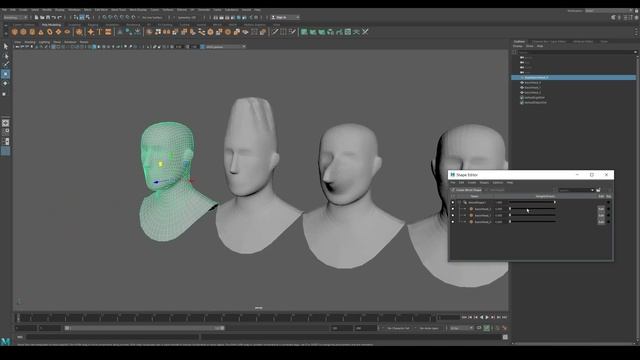Select the Multi-Cut tool shelf icon
The height and width of the screenshot is (360, 640).
[x=275, y=32]
